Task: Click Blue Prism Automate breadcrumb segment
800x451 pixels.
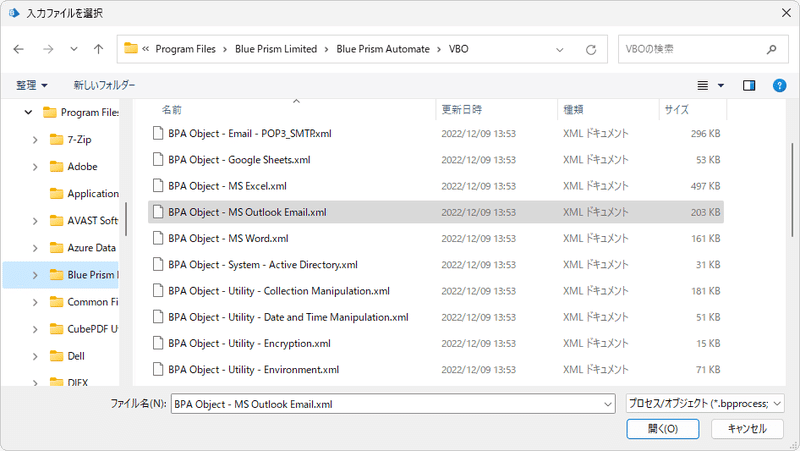Action: (x=383, y=49)
